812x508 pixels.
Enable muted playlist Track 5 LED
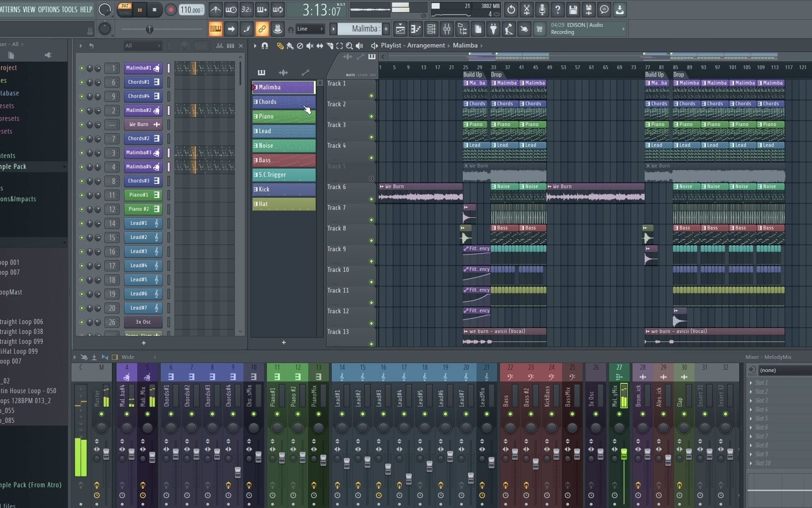pos(371,179)
